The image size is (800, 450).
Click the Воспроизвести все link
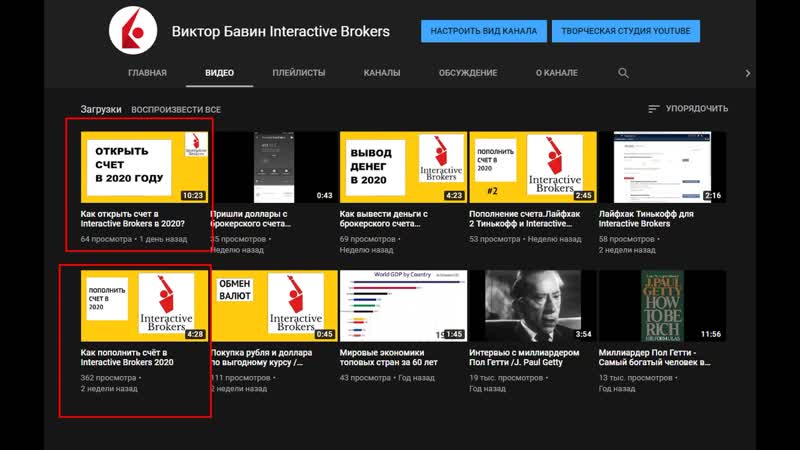176,110
